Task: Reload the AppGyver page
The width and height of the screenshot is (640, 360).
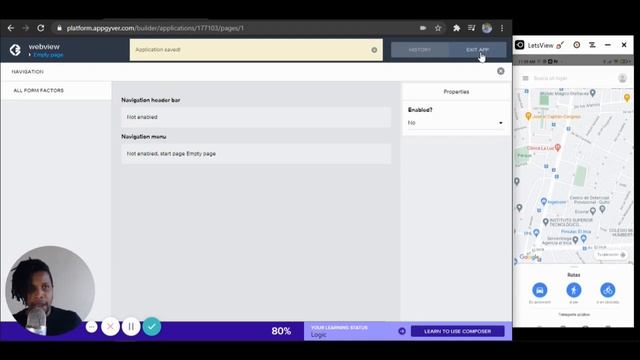Action: 41,28
